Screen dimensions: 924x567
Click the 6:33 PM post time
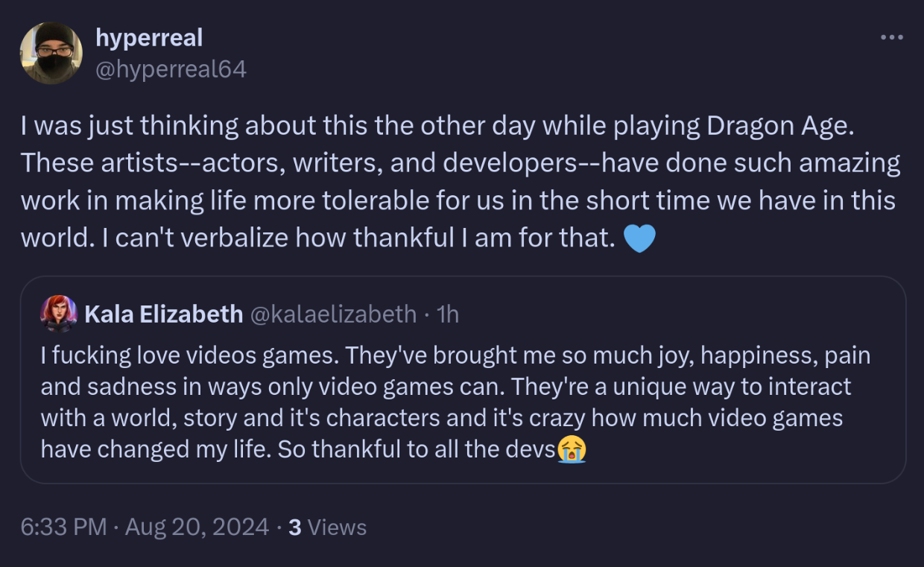(x=64, y=528)
